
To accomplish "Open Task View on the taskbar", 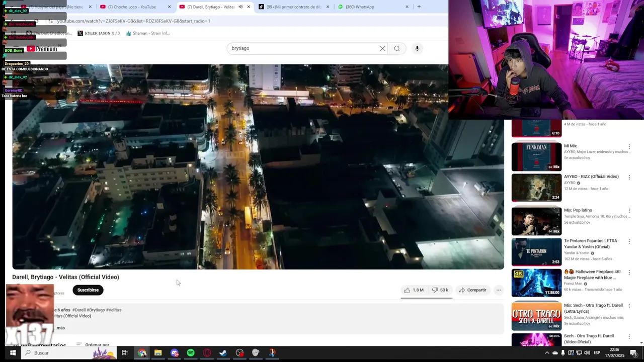I will click(x=125, y=353).
